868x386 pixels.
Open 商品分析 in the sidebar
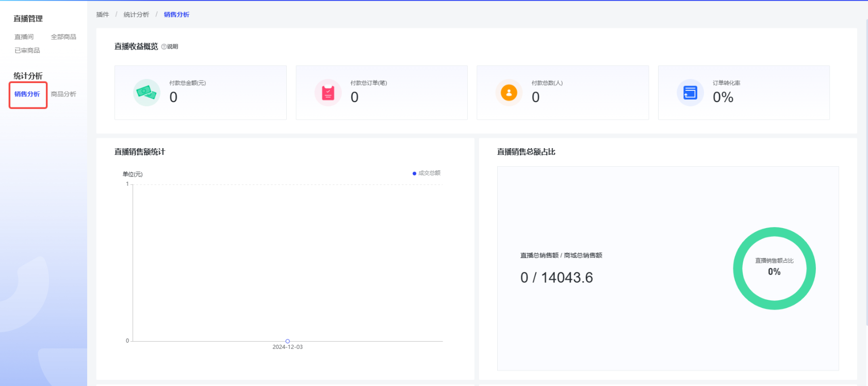click(63, 94)
